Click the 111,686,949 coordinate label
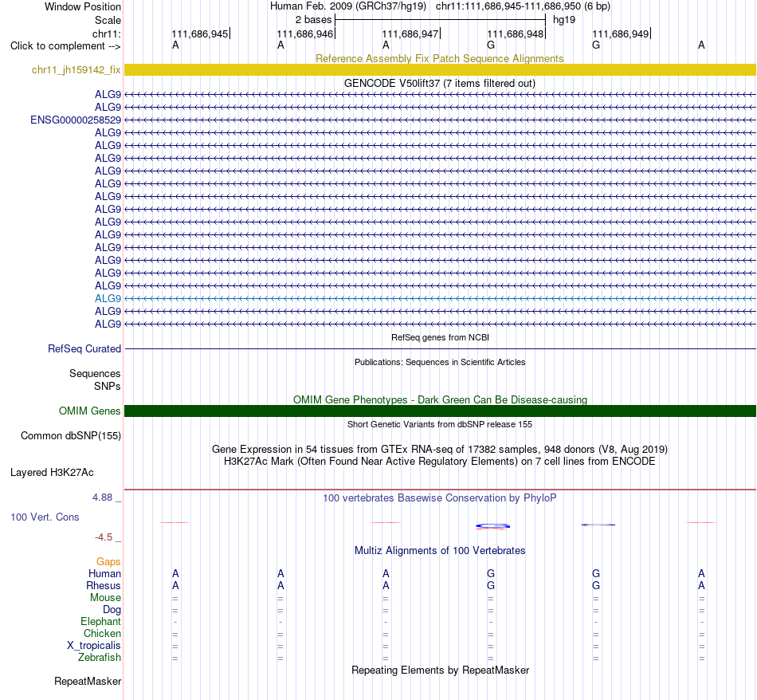This screenshot has width=757, height=700. pos(621,33)
